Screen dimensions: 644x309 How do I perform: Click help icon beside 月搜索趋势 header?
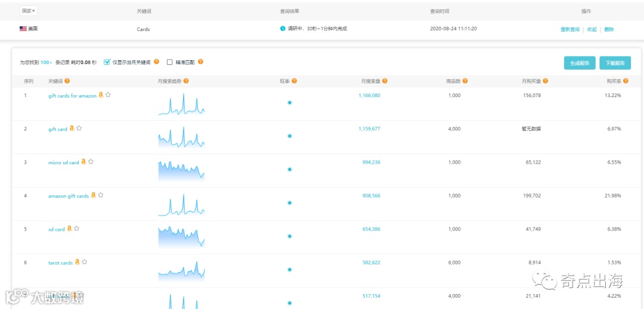pos(186,81)
